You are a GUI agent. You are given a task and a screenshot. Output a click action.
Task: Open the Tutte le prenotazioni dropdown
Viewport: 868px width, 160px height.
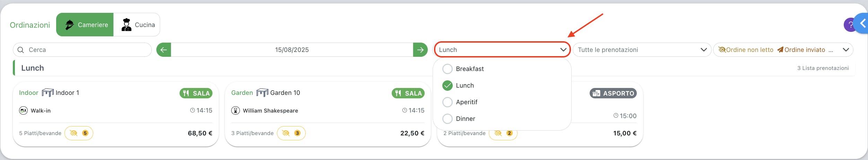coord(642,50)
